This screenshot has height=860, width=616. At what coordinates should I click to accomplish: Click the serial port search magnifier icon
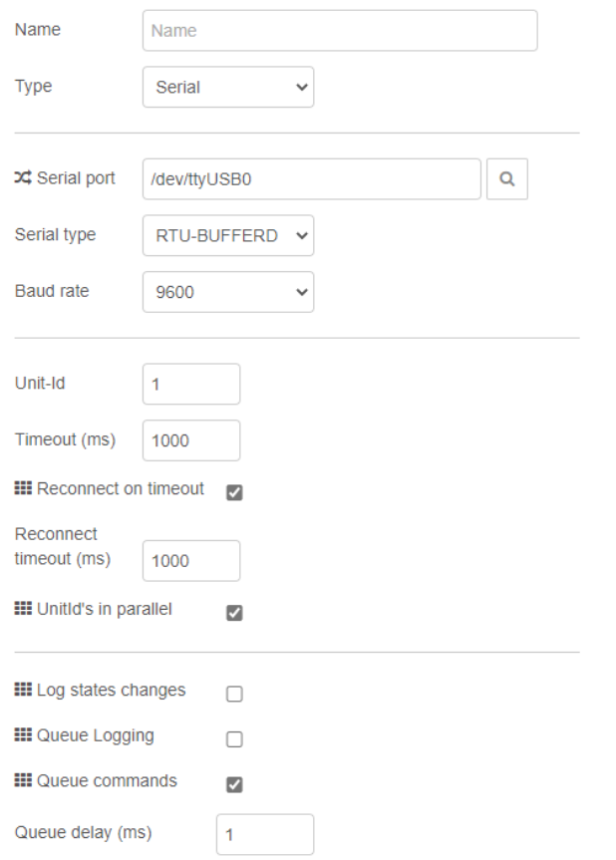click(x=507, y=179)
